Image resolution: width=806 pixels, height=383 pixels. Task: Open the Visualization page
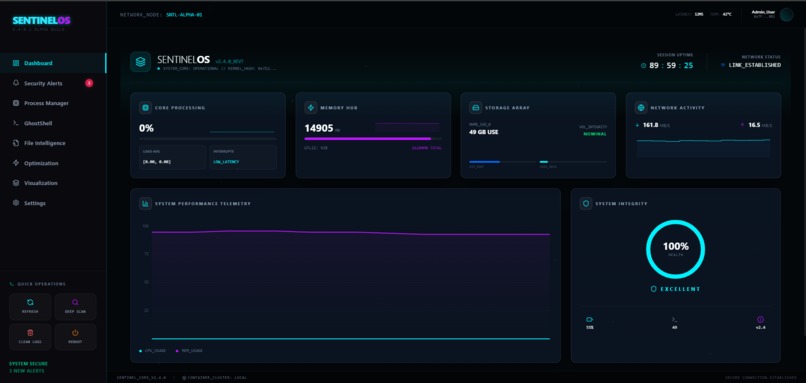[53, 183]
